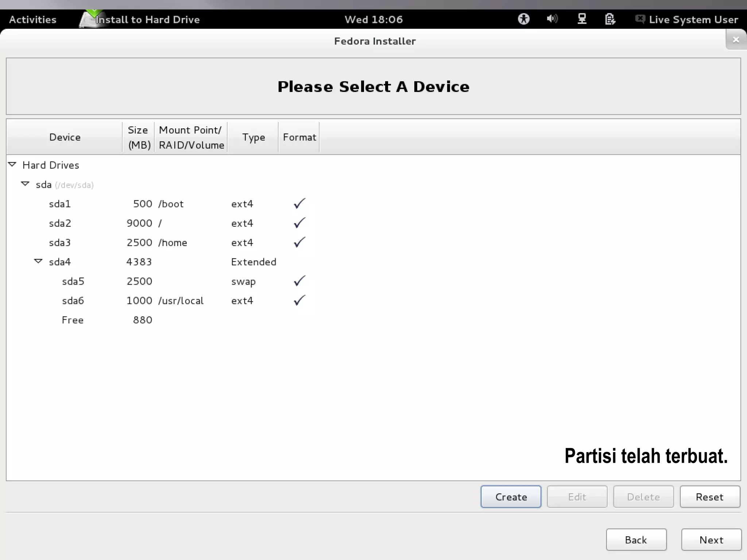The width and height of the screenshot is (747, 560).
Task: Click the volume speaker icon
Action: (x=552, y=19)
